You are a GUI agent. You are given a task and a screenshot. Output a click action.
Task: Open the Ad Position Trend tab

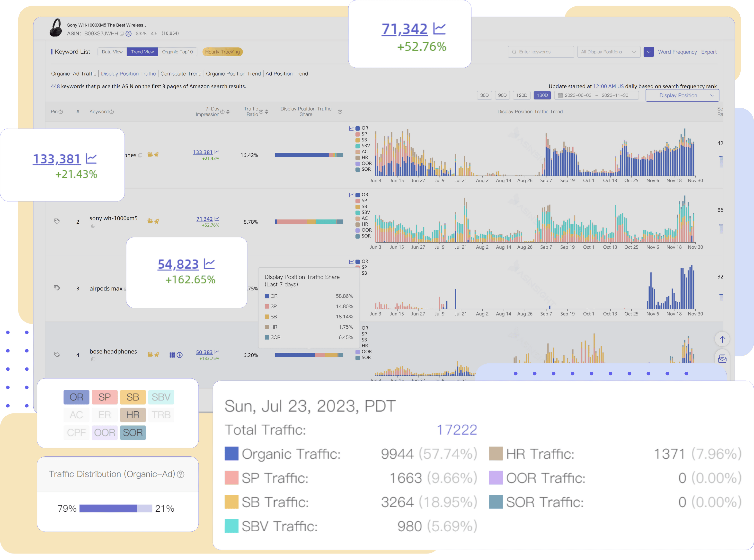tap(286, 74)
